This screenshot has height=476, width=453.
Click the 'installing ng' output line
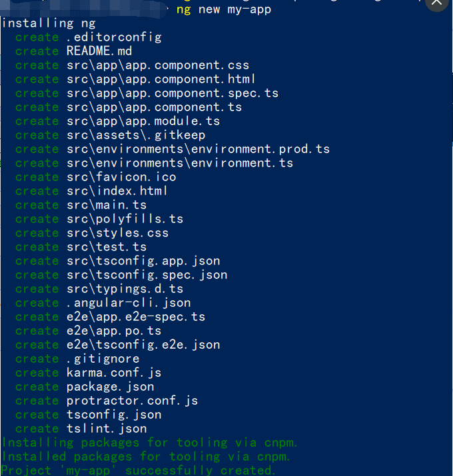(x=49, y=23)
